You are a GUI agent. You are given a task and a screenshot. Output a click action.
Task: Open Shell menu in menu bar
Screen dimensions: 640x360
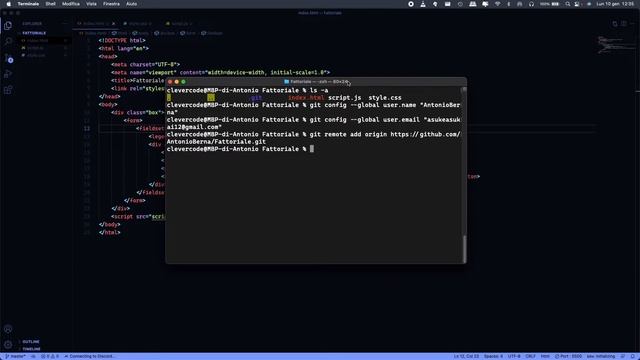51,4
